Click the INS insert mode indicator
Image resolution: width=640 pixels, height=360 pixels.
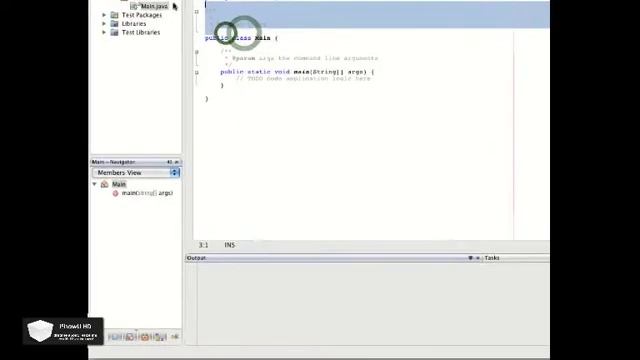point(229,245)
